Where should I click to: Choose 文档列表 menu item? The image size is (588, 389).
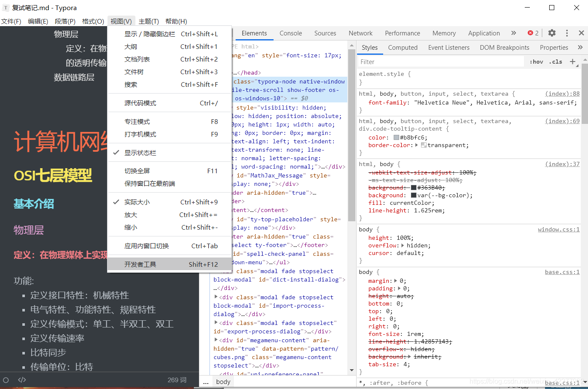point(169,59)
